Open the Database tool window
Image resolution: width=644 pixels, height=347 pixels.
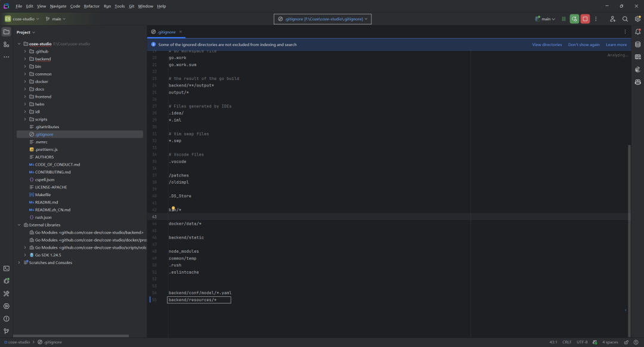point(637,44)
